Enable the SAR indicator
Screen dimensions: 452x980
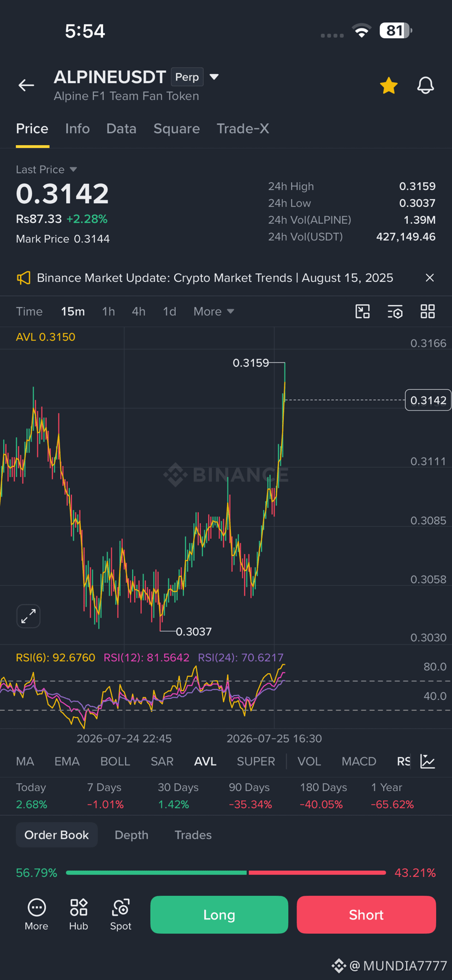(162, 762)
